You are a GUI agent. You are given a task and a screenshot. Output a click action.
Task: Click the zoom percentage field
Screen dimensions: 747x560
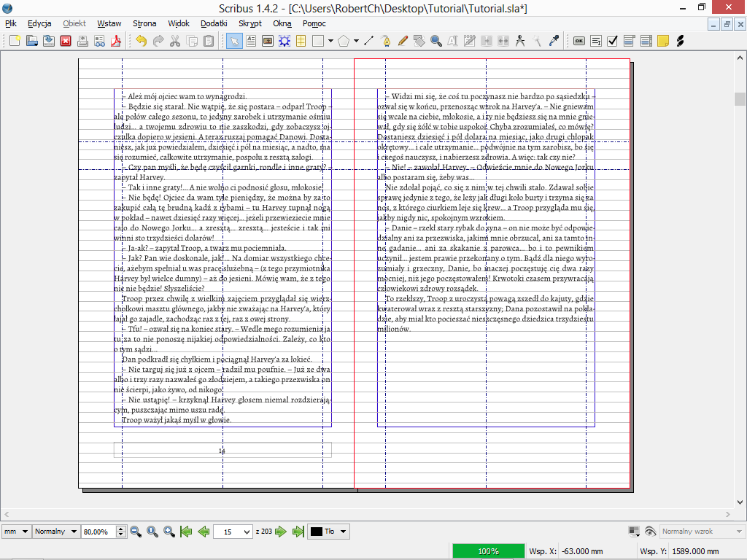98,532
